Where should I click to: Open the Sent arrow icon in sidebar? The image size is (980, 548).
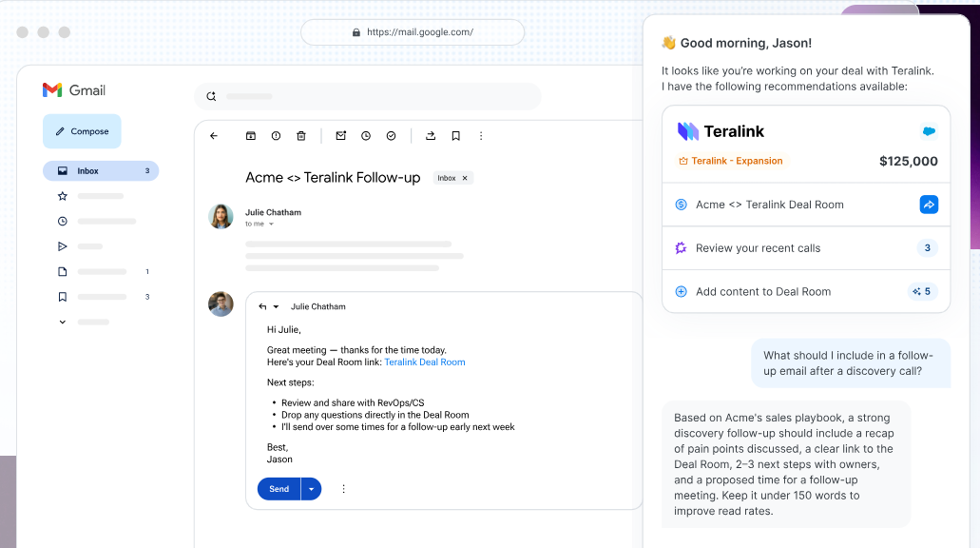[x=63, y=246]
